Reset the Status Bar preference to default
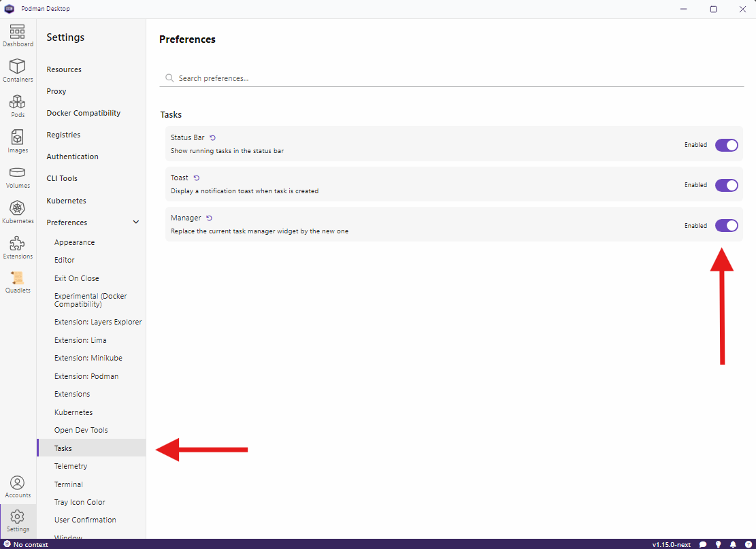Screen dimensions: 756x549 pyautogui.click(x=212, y=136)
